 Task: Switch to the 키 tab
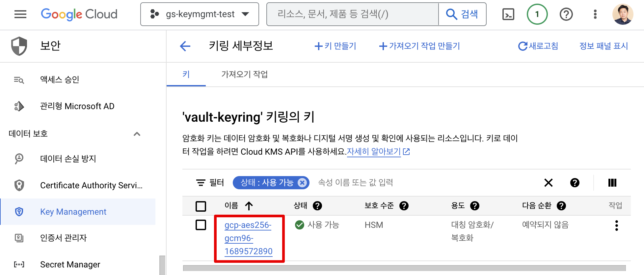pyautogui.click(x=186, y=75)
